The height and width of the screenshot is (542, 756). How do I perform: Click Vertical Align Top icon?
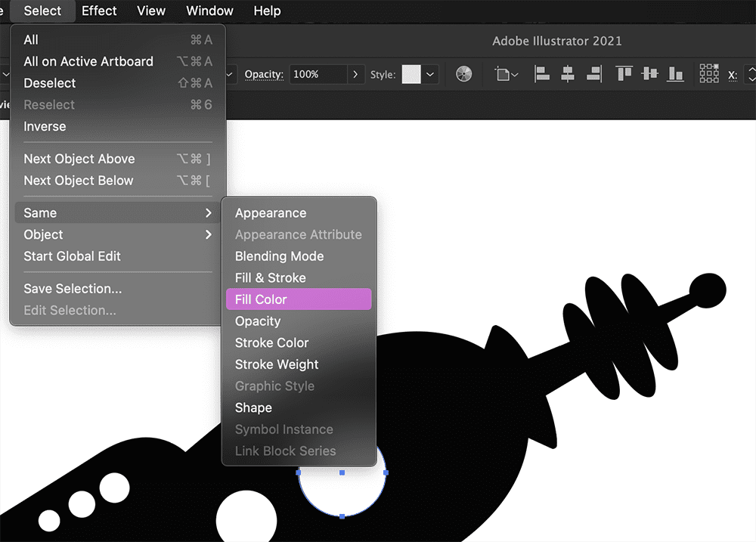click(x=624, y=74)
